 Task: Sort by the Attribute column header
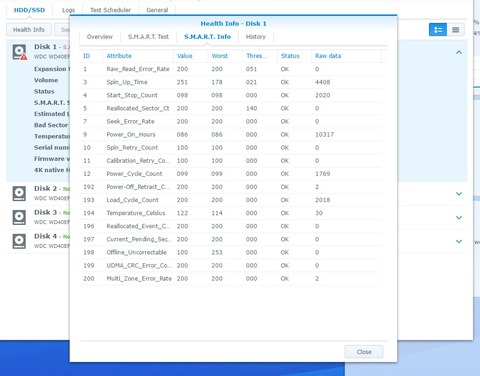(138, 56)
